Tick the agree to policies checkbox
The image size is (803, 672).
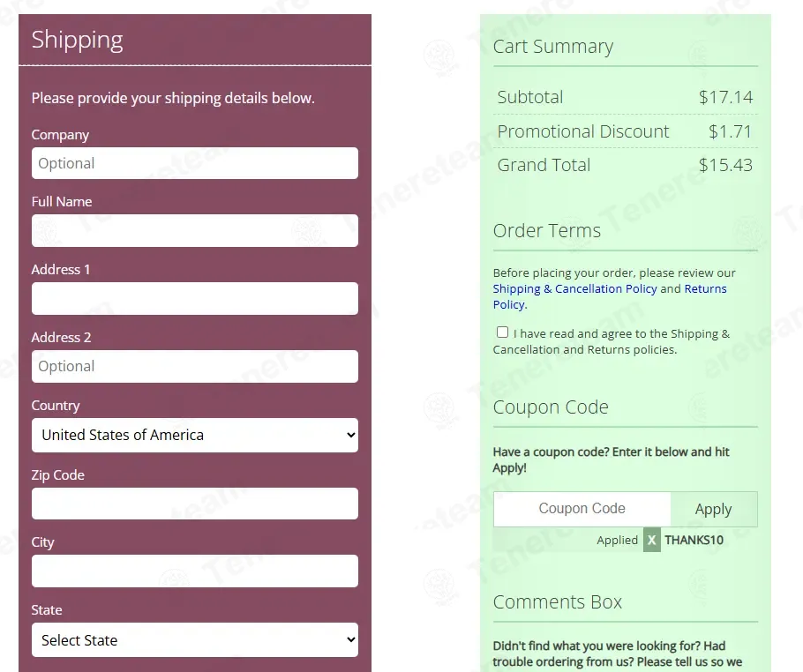tap(502, 332)
